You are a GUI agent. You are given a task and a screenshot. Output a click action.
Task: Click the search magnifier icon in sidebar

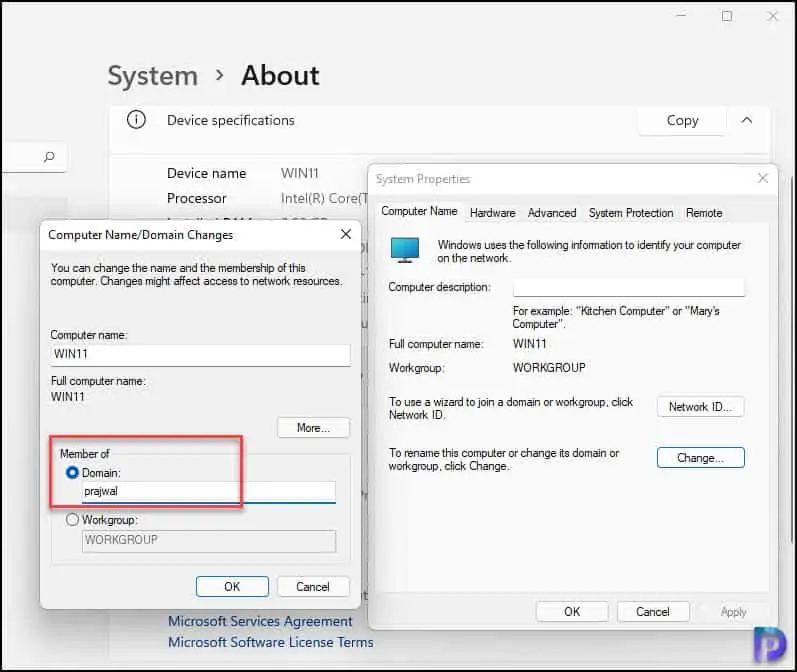click(48, 157)
